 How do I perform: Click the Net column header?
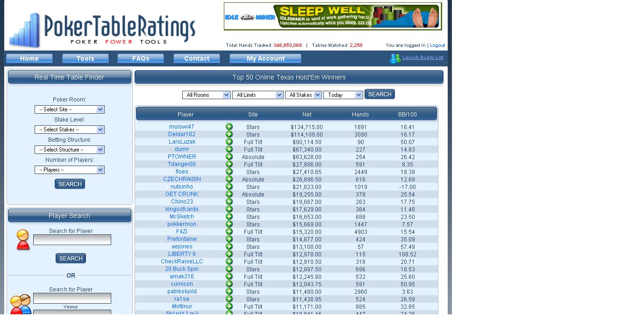[x=307, y=114]
